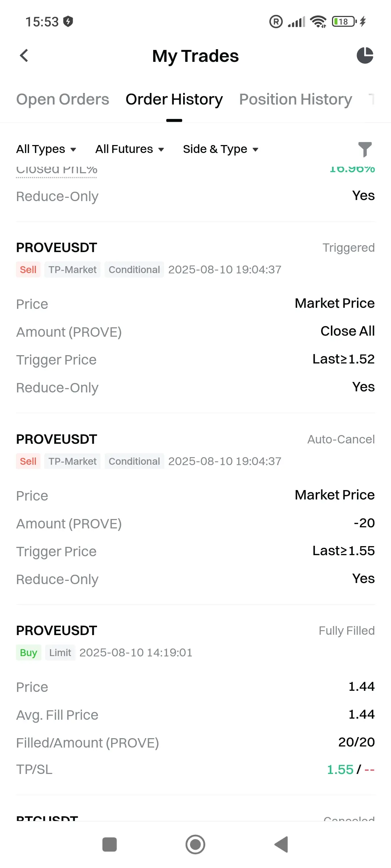Tap the Closed PnL% underlined label
Viewport: 391px width, 868px height.
click(x=57, y=170)
